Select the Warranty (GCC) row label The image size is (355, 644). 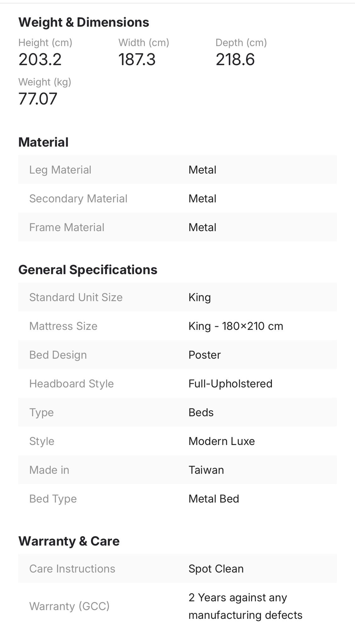coord(69,606)
